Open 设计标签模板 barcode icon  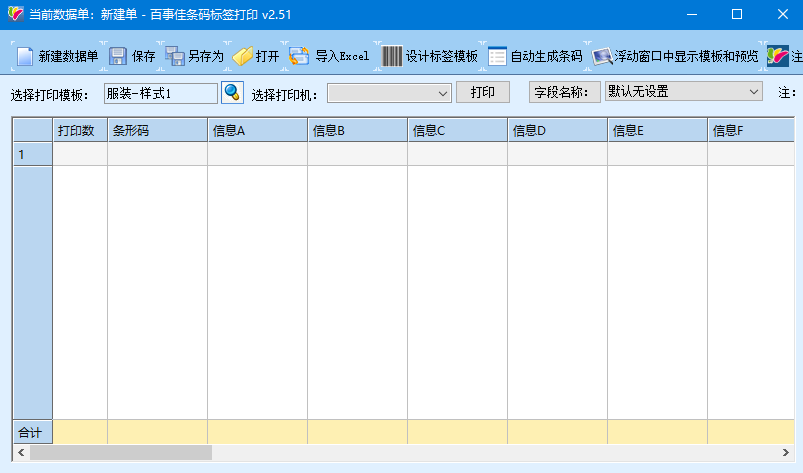(392, 56)
